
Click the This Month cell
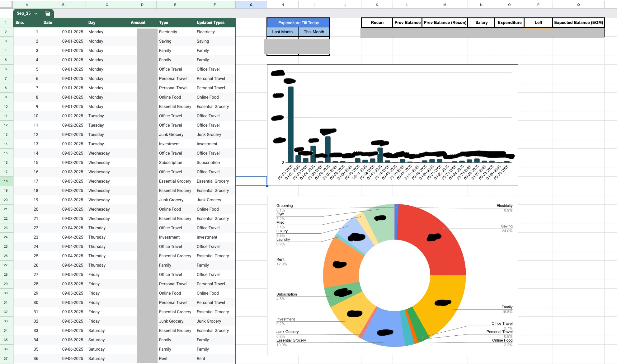pyautogui.click(x=314, y=32)
